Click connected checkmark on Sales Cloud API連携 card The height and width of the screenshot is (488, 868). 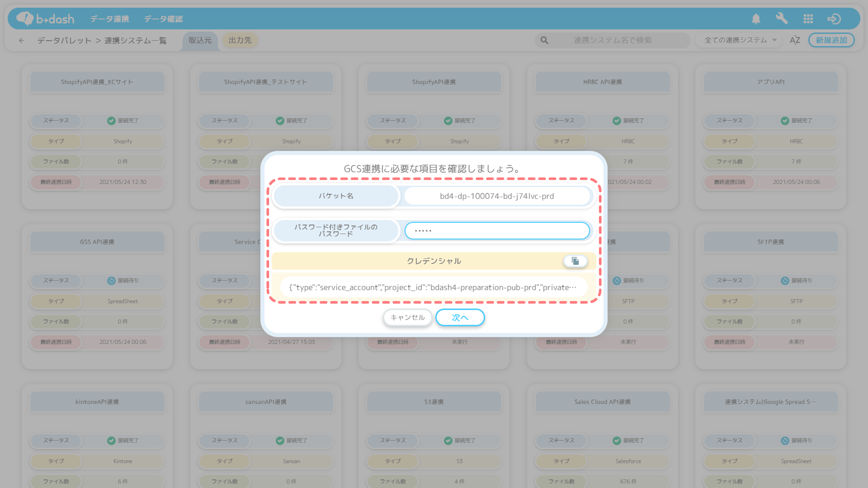click(x=617, y=440)
